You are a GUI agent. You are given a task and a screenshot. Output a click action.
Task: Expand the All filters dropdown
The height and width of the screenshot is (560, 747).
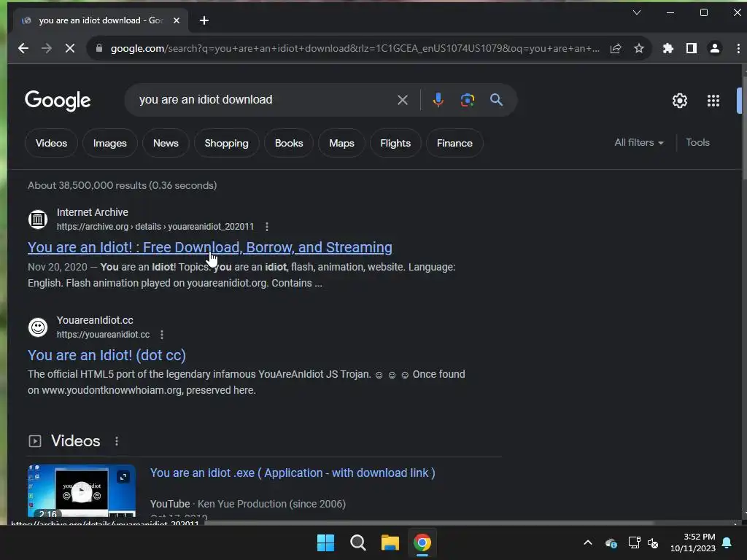click(638, 142)
